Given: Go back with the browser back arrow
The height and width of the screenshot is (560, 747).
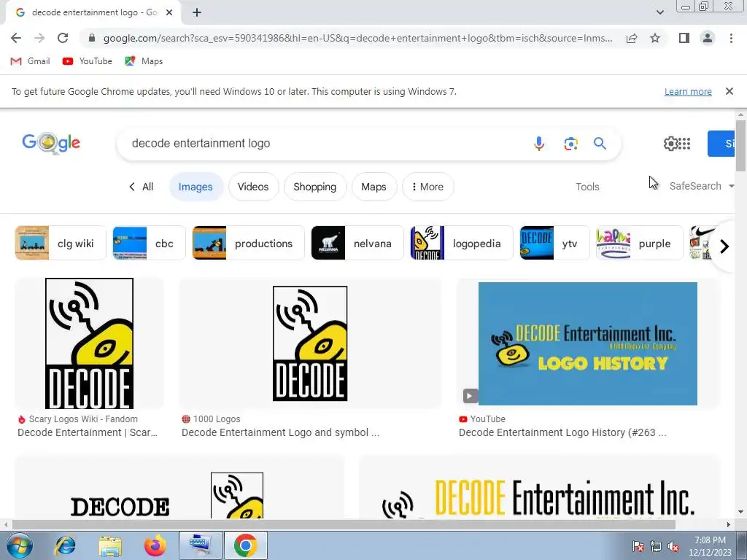Looking at the screenshot, I should (x=16, y=38).
